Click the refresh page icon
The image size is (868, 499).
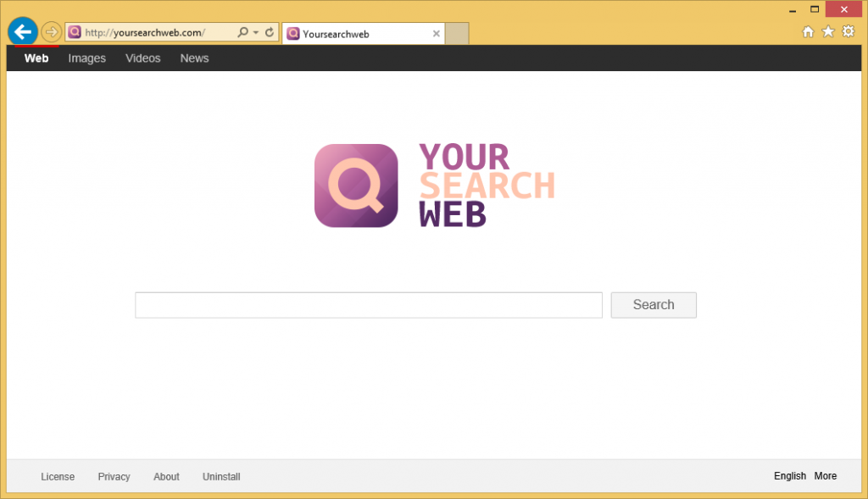tap(270, 32)
